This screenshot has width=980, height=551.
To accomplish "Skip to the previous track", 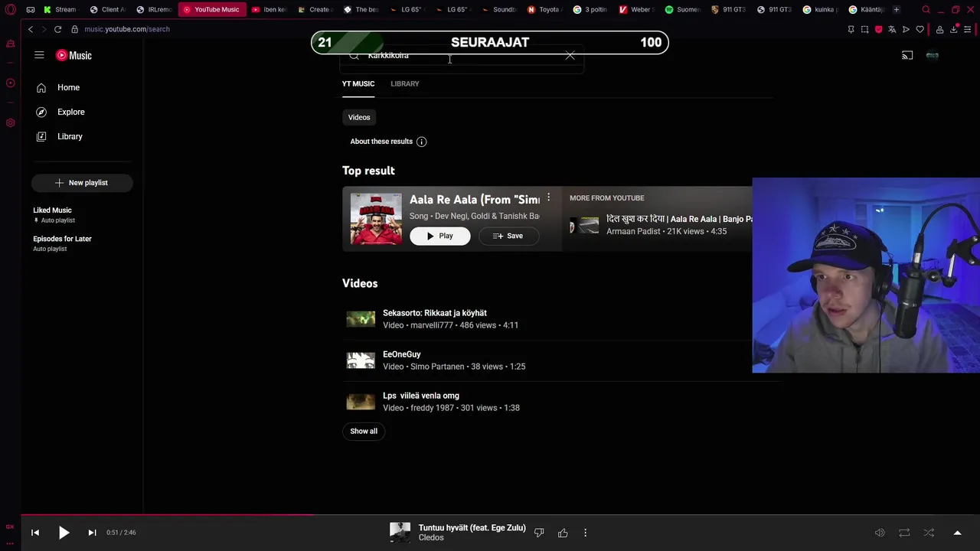I will tap(35, 533).
